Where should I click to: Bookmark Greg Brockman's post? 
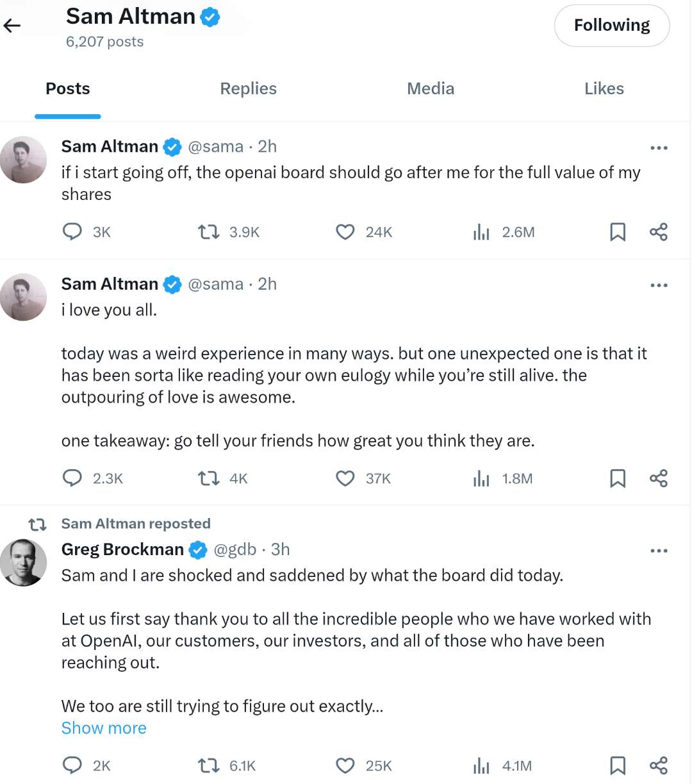pos(617,765)
